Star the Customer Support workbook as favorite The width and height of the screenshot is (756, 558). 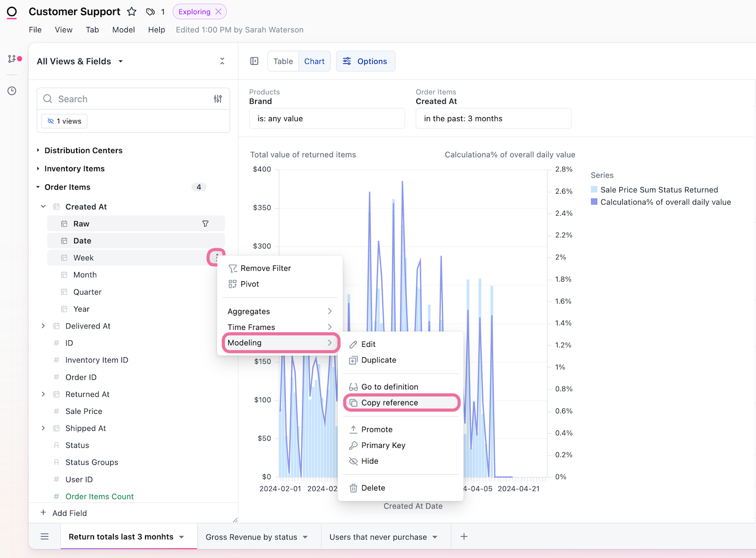point(132,12)
